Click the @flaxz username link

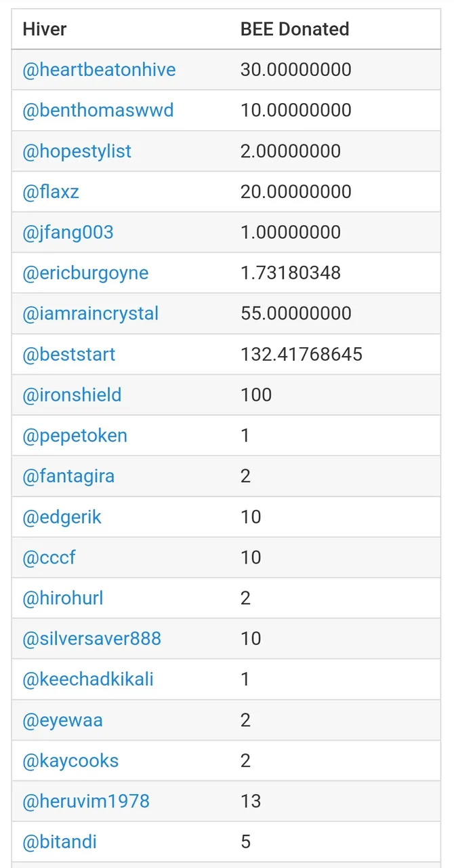click(x=51, y=192)
